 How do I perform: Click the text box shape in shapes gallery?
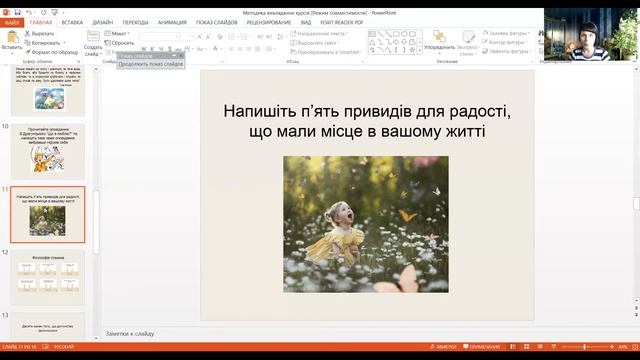click(372, 34)
